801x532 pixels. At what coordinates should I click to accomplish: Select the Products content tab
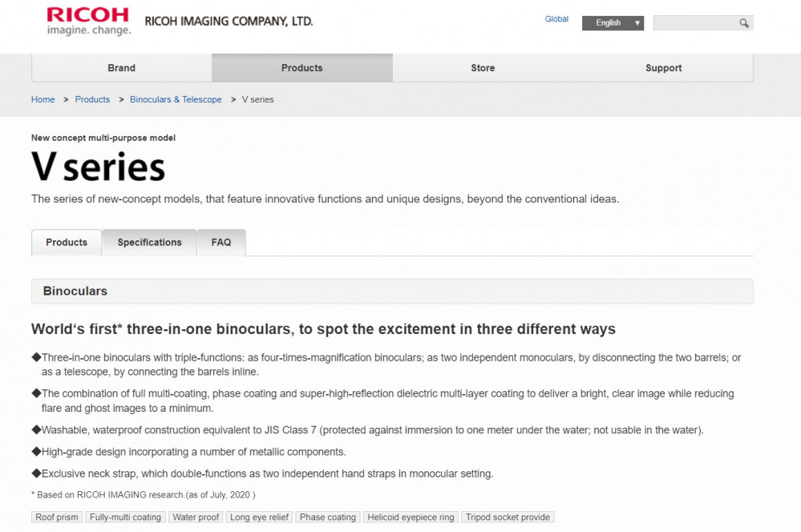click(67, 243)
